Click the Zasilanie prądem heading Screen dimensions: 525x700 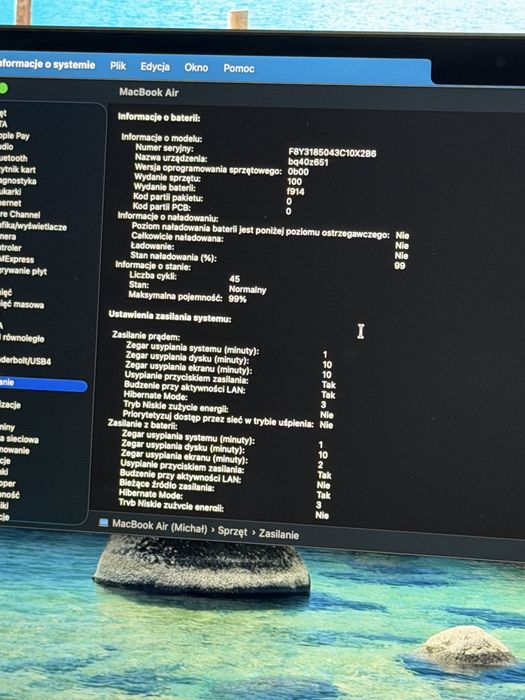[146, 336]
